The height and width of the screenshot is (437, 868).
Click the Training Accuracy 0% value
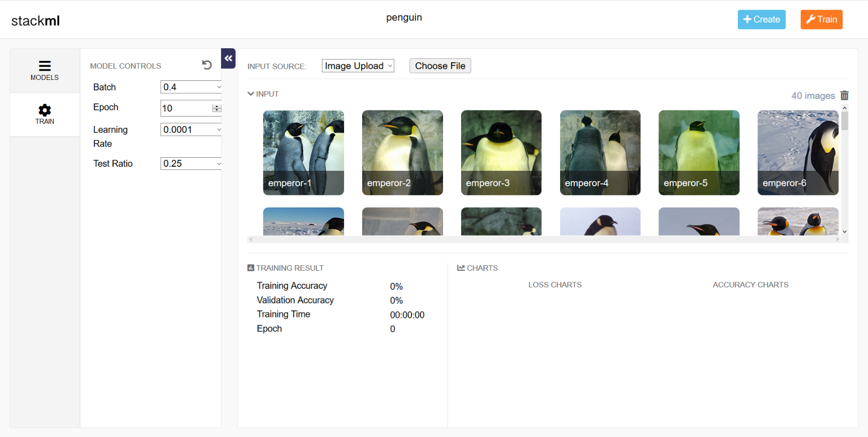click(x=396, y=286)
